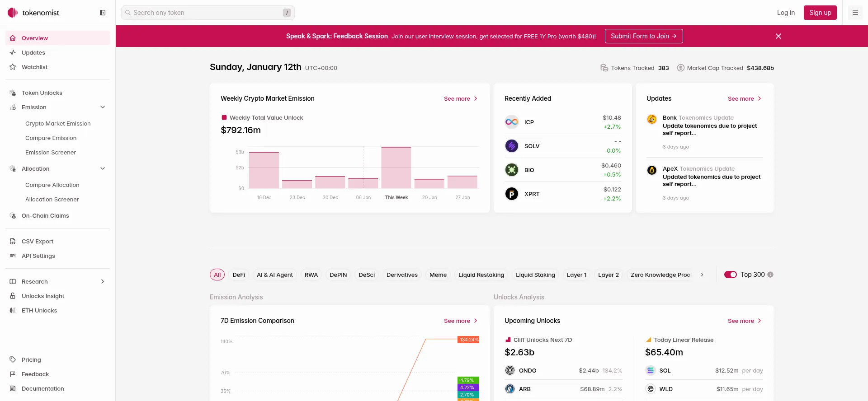See more Upcoming Unlocks
Image resolution: width=868 pixels, height=401 pixels.
745,321
